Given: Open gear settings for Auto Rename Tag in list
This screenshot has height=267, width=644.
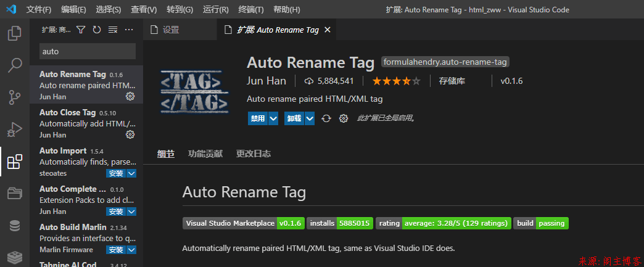Looking at the screenshot, I should click(x=130, y=97).
